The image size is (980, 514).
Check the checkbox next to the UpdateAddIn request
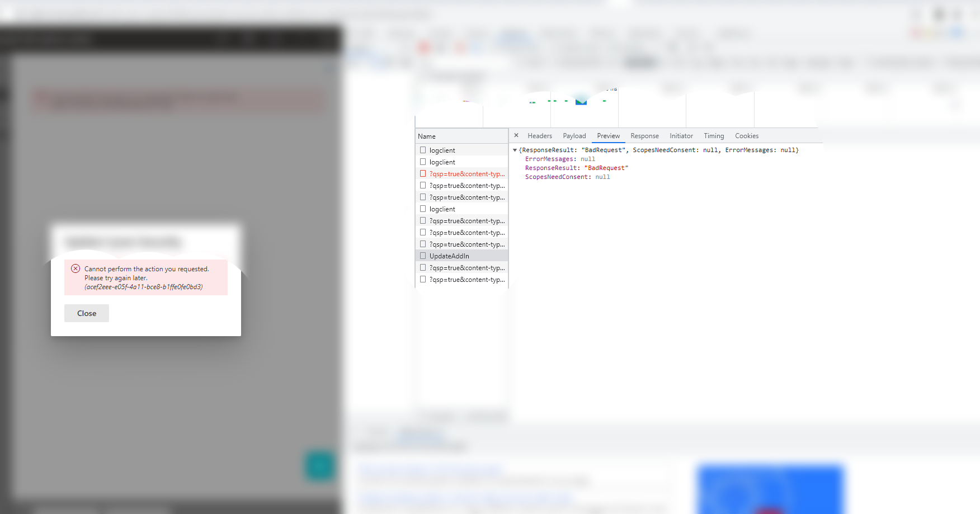(423, 255)
